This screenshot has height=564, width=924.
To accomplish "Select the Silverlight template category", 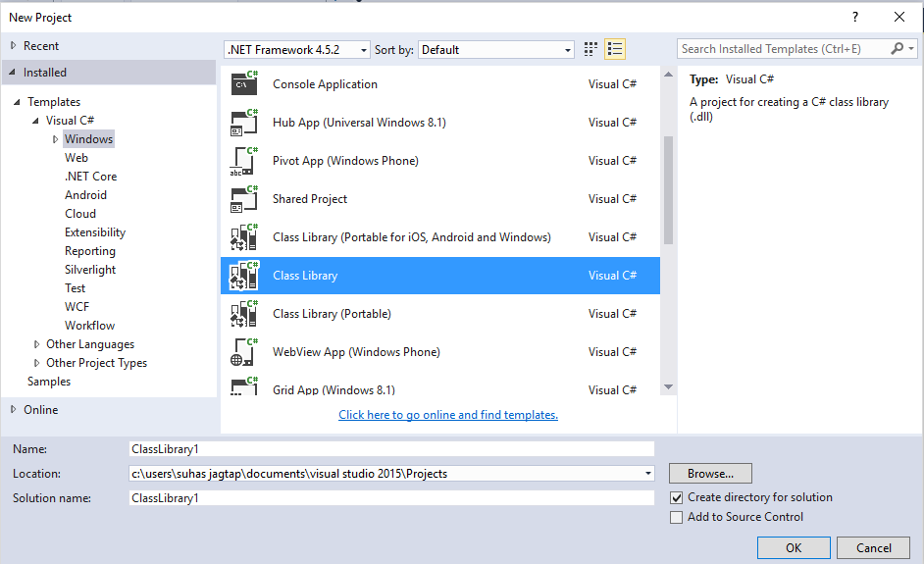I will pyautogui.click(x=90, y=270).
